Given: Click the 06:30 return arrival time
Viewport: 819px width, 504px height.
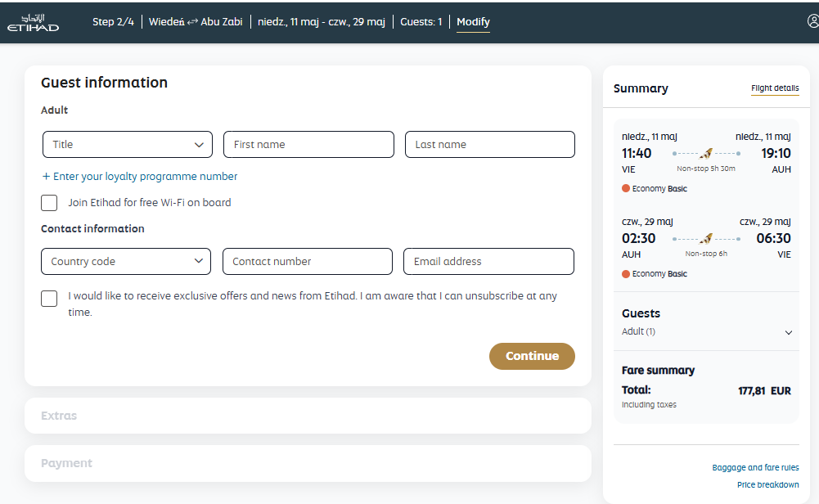Looking at the screenshot, I should [773, 238].
